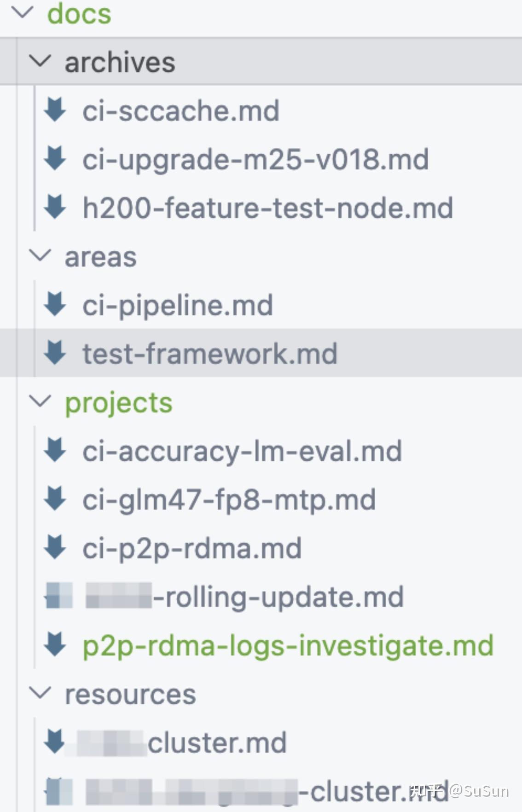Click the markdown icon beside ci-accuracy-lm-eval.md
This screenshot has width=522, height=812.
coord(55,450)
